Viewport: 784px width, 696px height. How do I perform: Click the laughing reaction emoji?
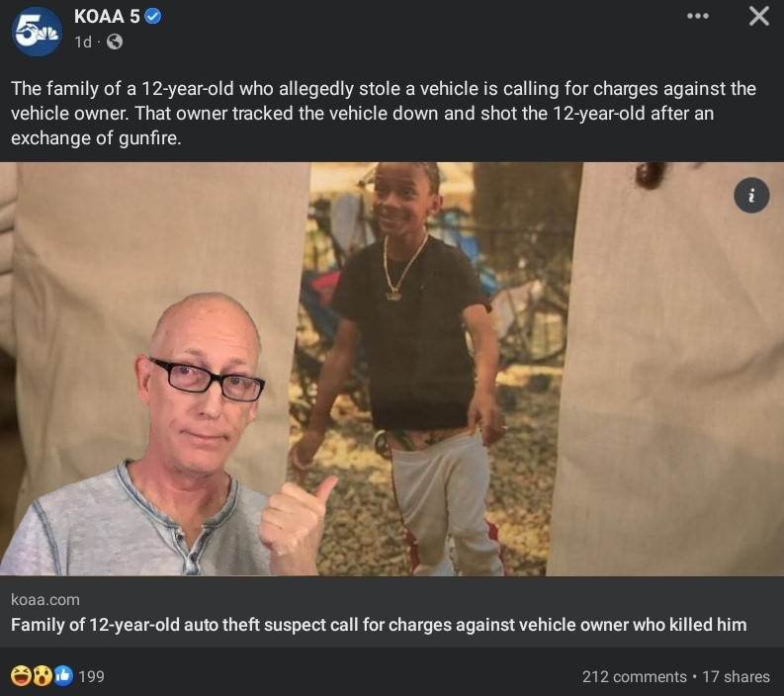(20, 676)
